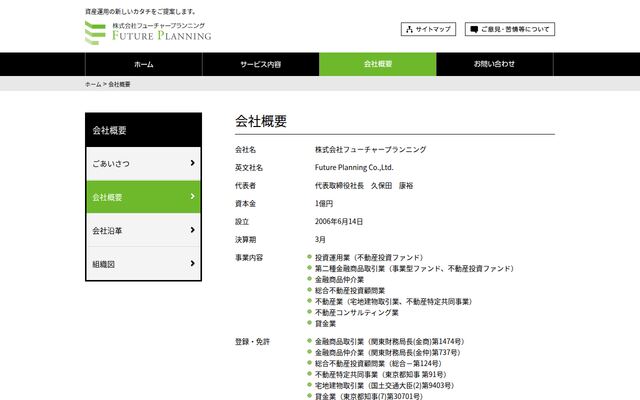The image size is (640, 400).
Task: Click 金融商品取引業 第1474号 license entry
Action: click(x=389, y=341)
